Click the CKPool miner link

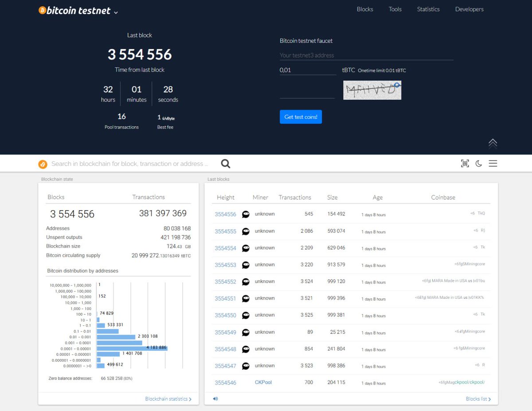tap(263, 382)
